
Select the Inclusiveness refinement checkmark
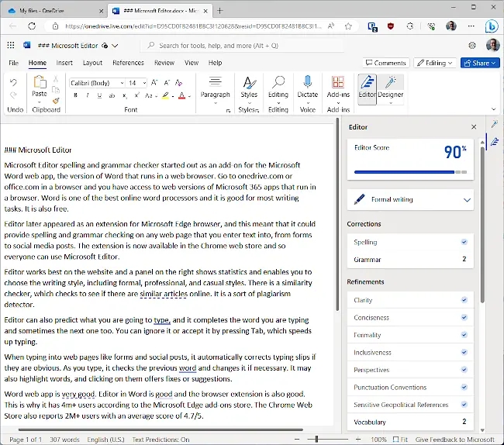click(x=464, y=352)
